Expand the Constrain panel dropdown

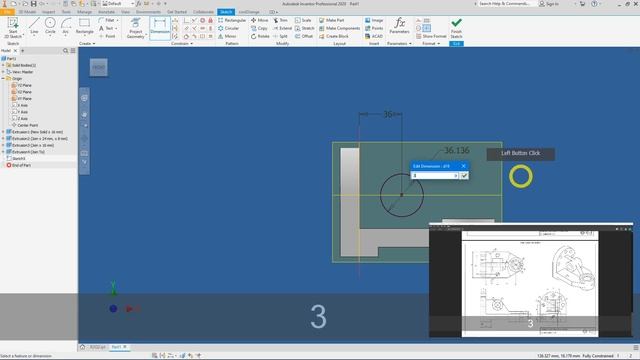tap(182, 44)
